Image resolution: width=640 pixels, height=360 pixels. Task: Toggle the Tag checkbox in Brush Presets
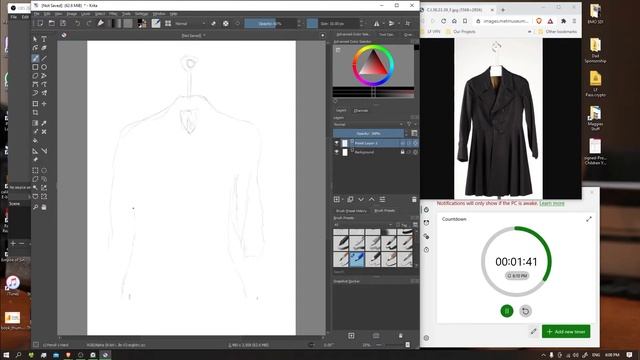click(398, 225)
